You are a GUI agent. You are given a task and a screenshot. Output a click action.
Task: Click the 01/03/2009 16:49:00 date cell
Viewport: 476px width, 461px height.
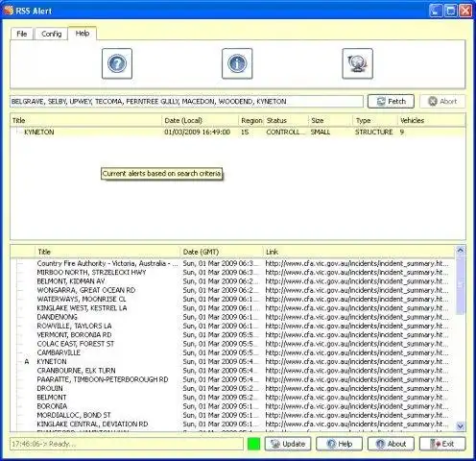coord(197,132)
